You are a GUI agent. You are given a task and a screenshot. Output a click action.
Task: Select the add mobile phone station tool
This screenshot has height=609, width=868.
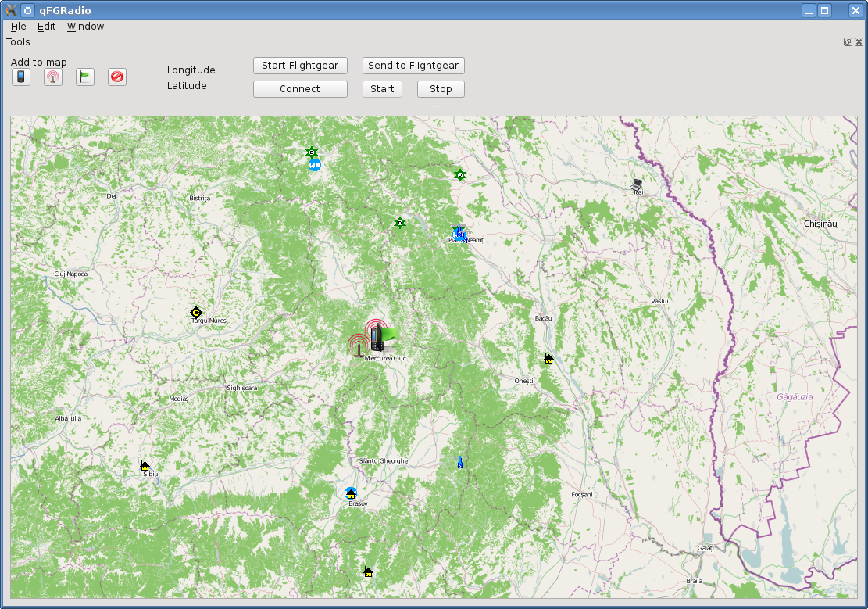[x=21, y=77]
